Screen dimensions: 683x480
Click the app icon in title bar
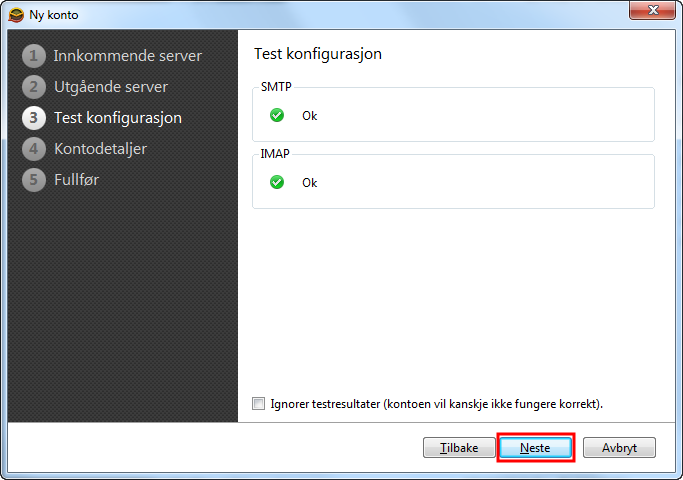click(x=16, y=15)
